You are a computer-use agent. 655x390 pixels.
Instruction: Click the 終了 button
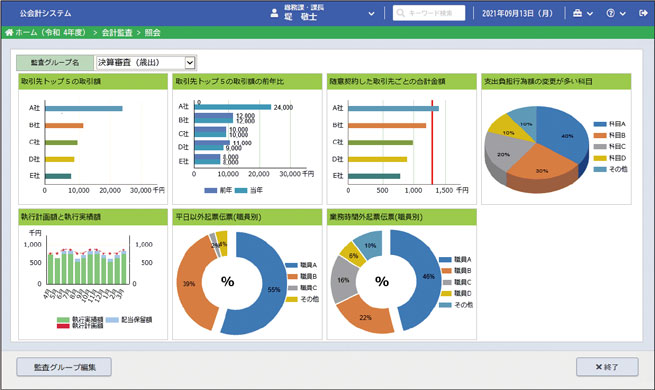point(607,367)
